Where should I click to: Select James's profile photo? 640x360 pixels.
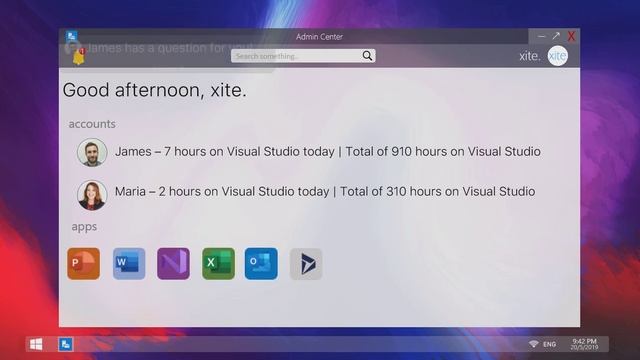click(92, 152)
